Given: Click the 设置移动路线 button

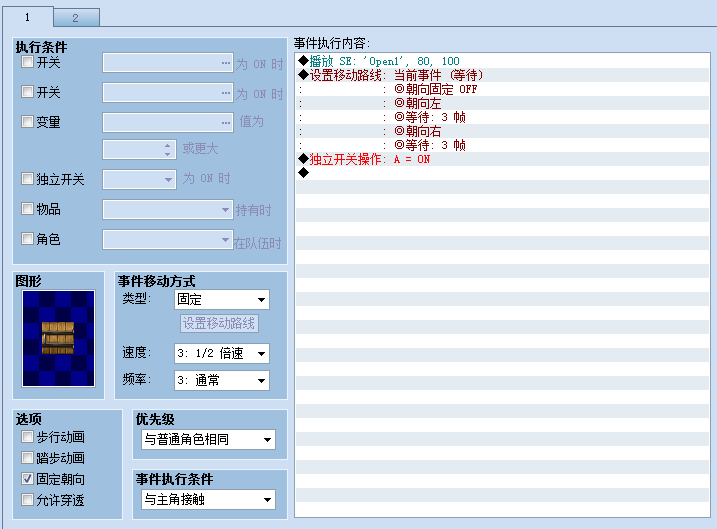Looking at the screenshot, I should point(219,324).
